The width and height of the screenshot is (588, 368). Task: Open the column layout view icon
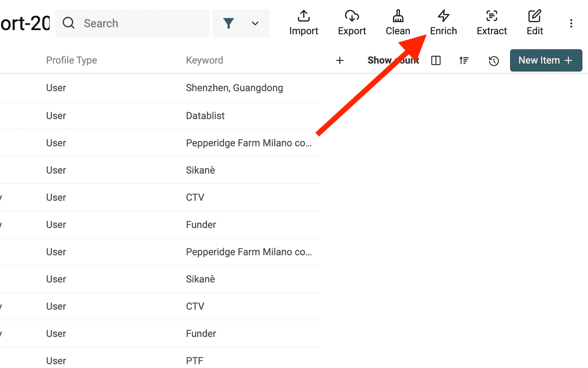click(436, 61)
